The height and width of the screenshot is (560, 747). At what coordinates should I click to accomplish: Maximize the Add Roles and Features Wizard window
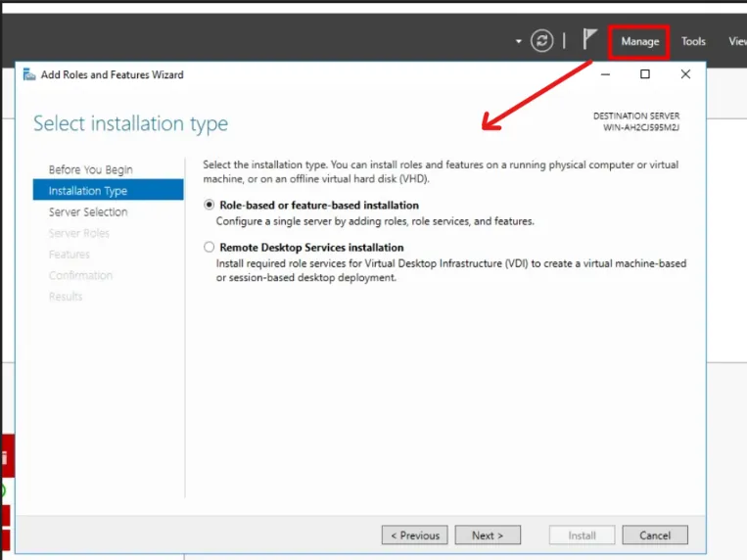[645, 74]
